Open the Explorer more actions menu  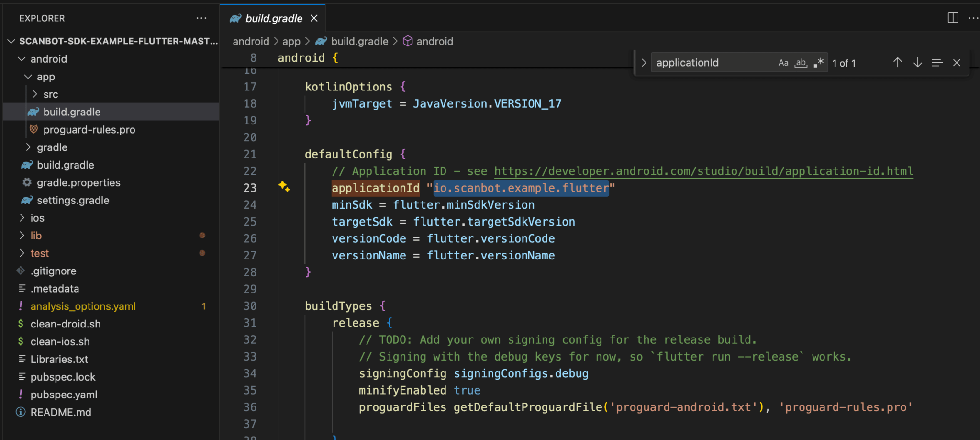click(x=201, y=18)
